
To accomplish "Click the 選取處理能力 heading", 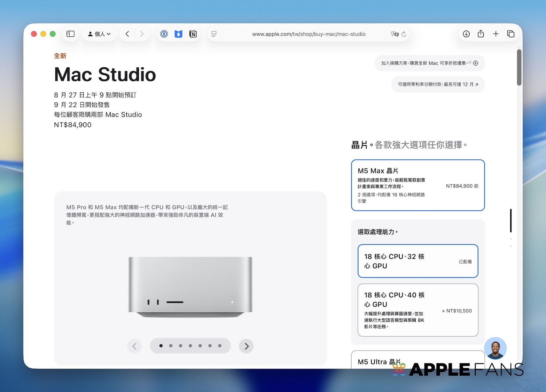I will (378, 232).
